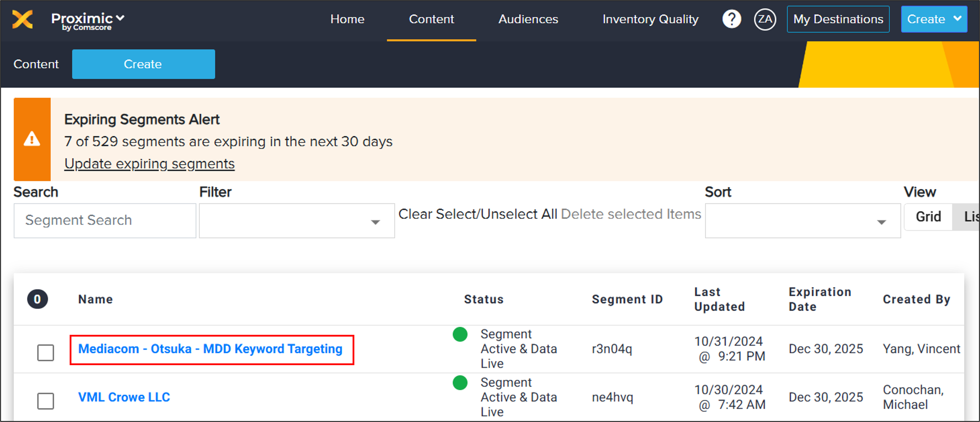Open Mediacom - Otsuka - MDD Keyword Targeting segment
This screenshot has width=980, height=422.
coord(210,349)
